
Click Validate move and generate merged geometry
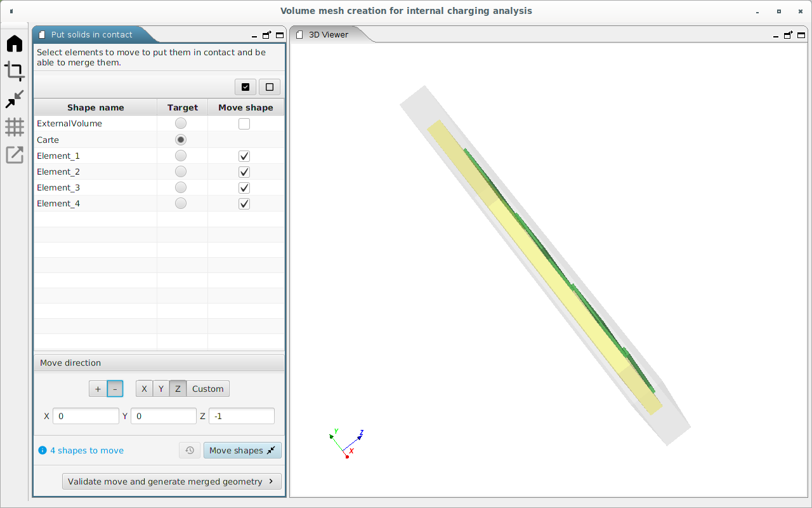coord(171,481)
